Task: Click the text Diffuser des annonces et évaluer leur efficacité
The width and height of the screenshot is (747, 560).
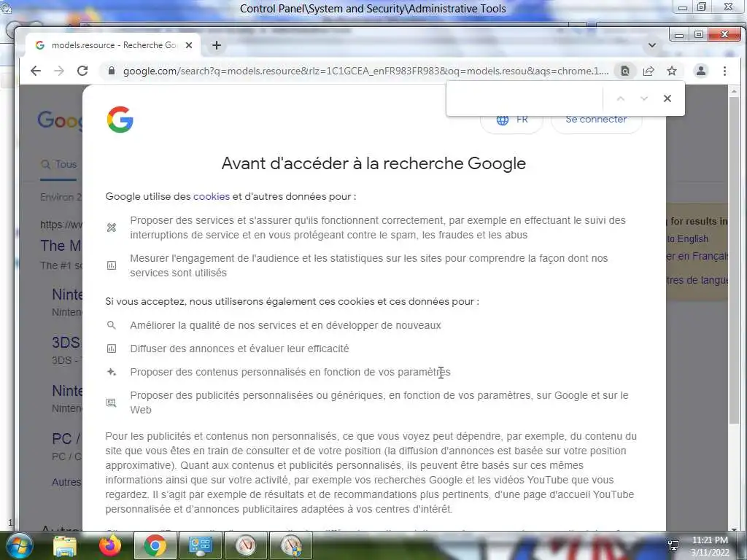Action: (x=239, y=349)
